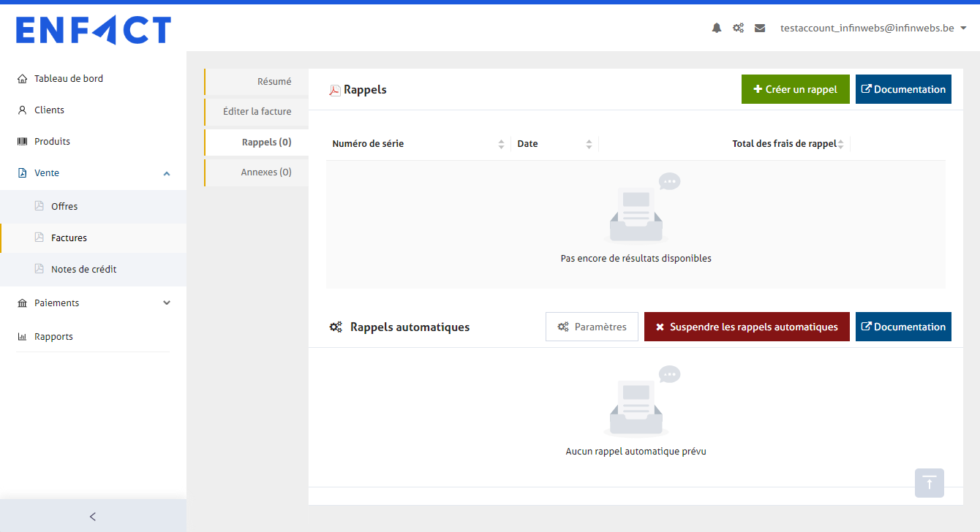This screenshot has height=532, width=980.
Task: Sort the Date column using arrows
Action: pyautogui.click(x=589, y=144)
